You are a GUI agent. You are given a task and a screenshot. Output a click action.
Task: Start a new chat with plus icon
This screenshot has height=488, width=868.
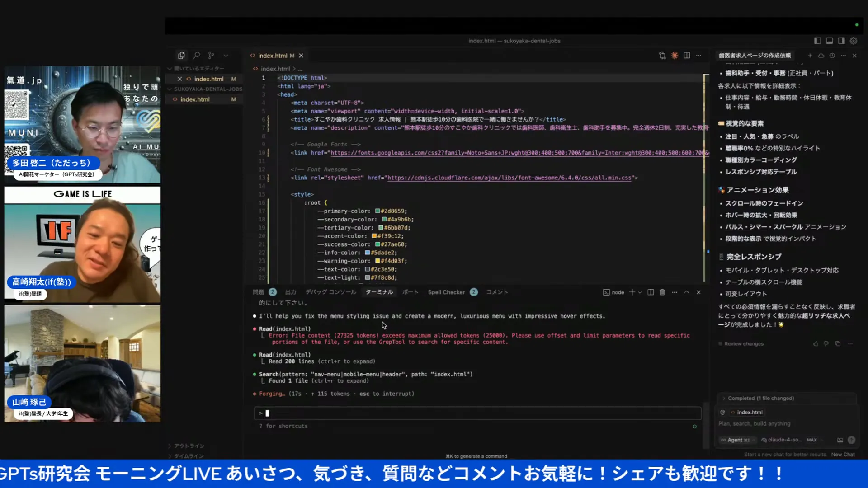(x=810, y=56)
